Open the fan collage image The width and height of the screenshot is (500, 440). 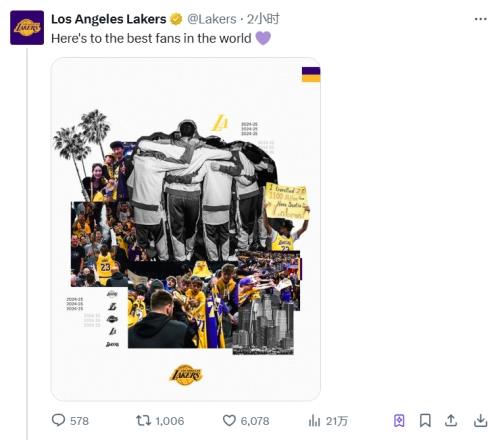point(186,229)
